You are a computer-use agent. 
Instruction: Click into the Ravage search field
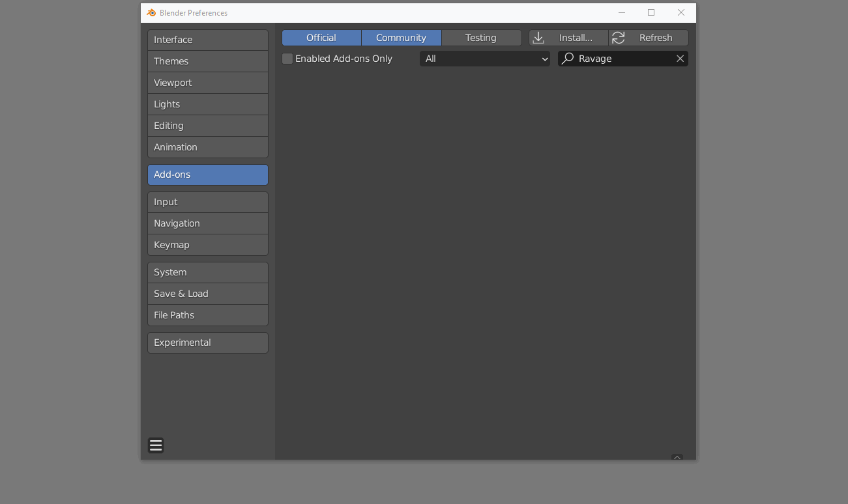tap(623, 59)
